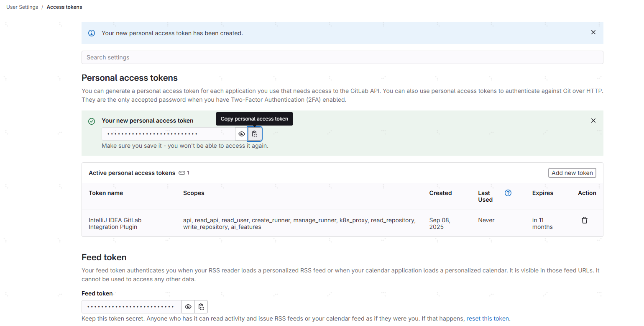Click Your new personal access token label
The width and height of the screenshot is (644, 326).
coord(148,121)
